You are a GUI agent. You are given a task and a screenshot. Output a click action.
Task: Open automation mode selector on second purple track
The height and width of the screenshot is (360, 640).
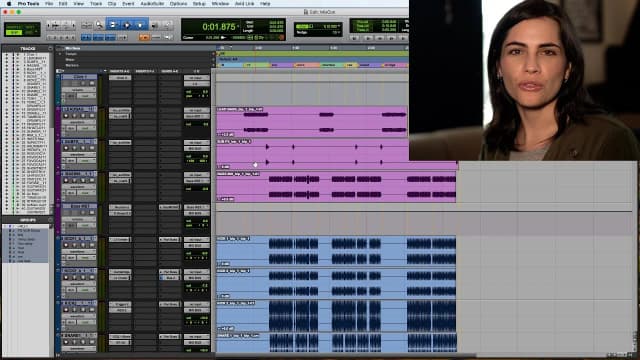pos(86,160)
